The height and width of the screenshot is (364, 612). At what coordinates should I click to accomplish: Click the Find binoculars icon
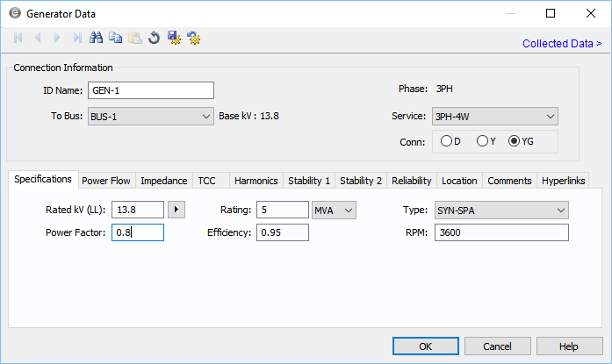(x=97, y=38)
